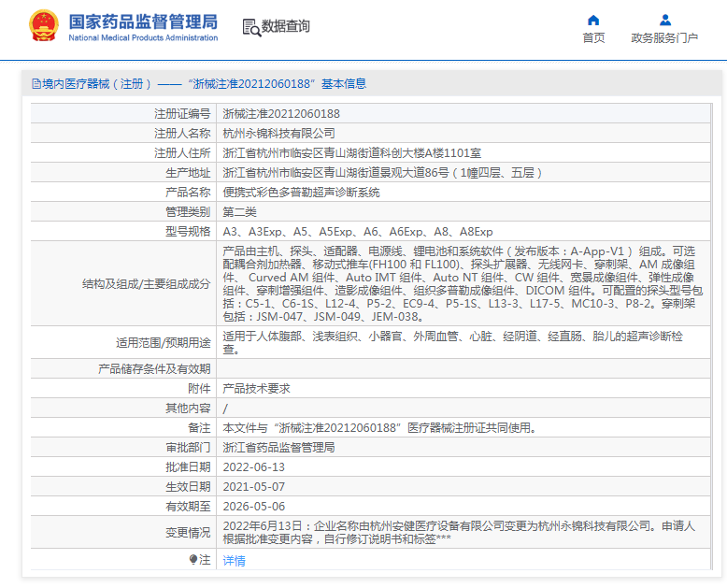Click the 审批部门 value 浙江省药品监督管理局
The height and width of the screenshot is (588, 727).
[x=278, y=448]
